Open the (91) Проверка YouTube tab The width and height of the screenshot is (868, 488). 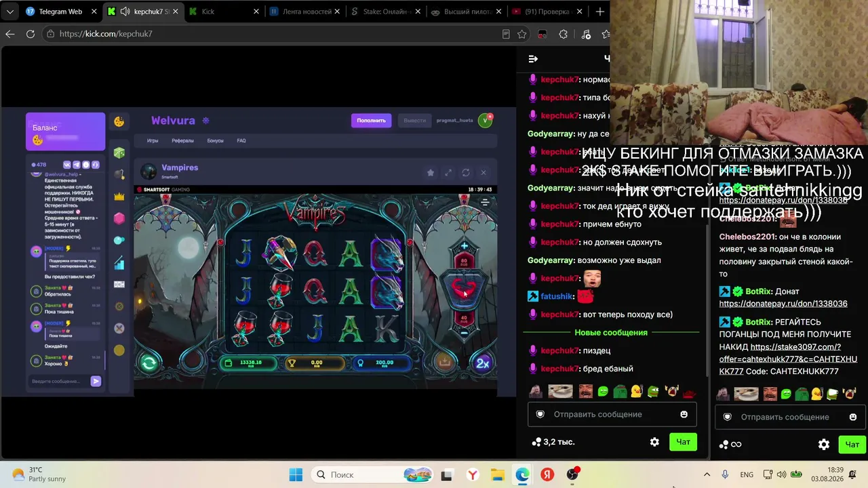click(x=548, y=12)
